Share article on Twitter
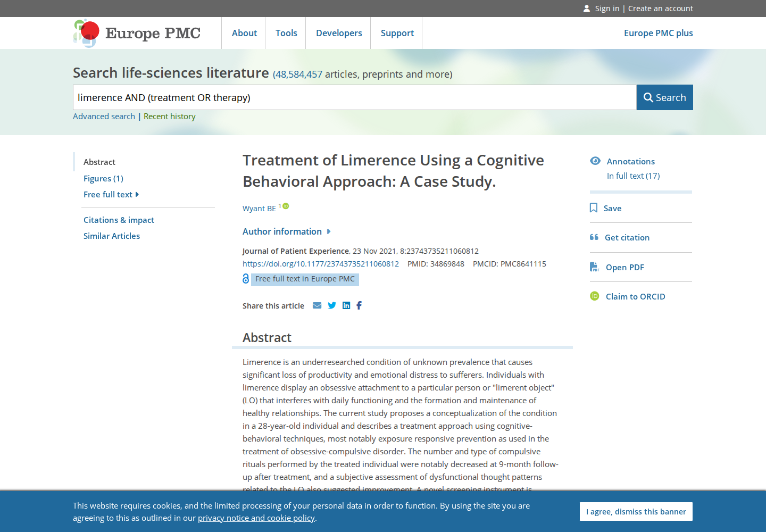Viewport: 766px width, 532px height. 332,305
